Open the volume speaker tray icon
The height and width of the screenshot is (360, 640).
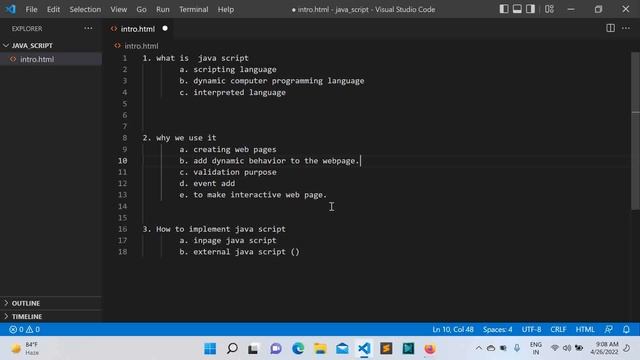[x=567, y=348]
